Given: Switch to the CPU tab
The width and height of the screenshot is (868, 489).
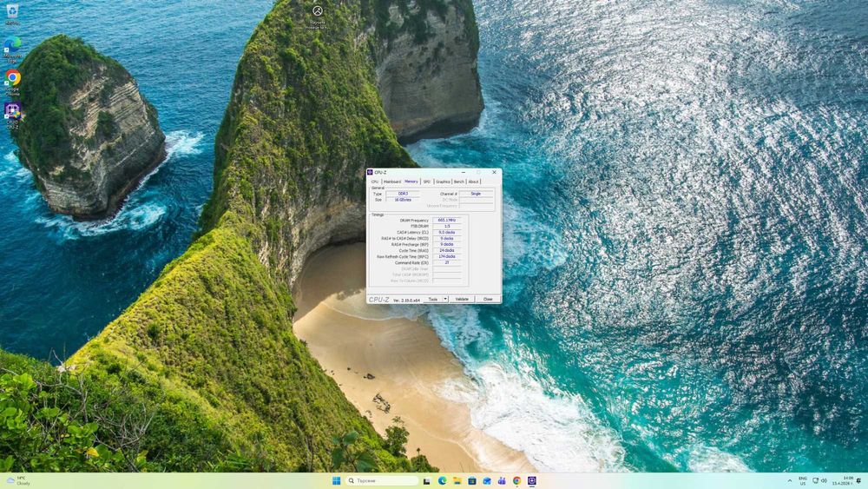Looking at the screenshot, I should tap(375, 182).
